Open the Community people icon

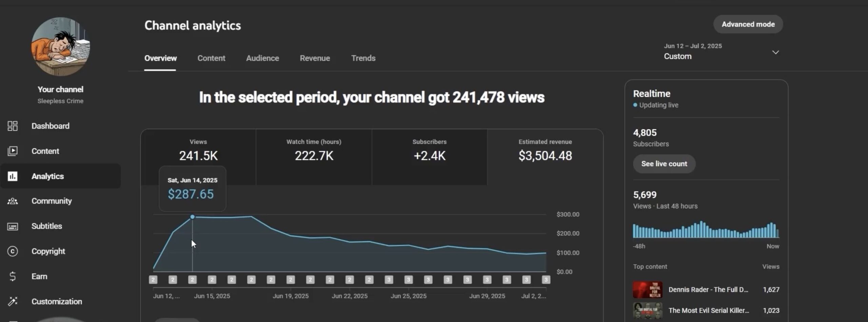[13, 201]
